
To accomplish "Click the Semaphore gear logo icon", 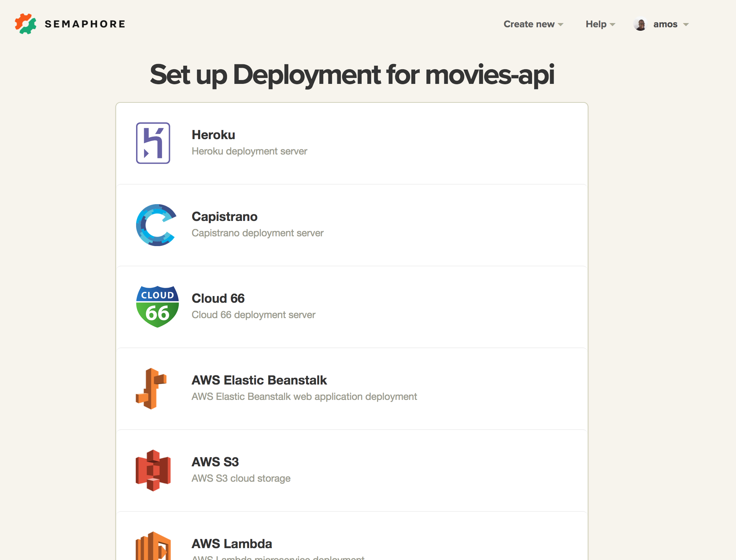I will 26,24.
